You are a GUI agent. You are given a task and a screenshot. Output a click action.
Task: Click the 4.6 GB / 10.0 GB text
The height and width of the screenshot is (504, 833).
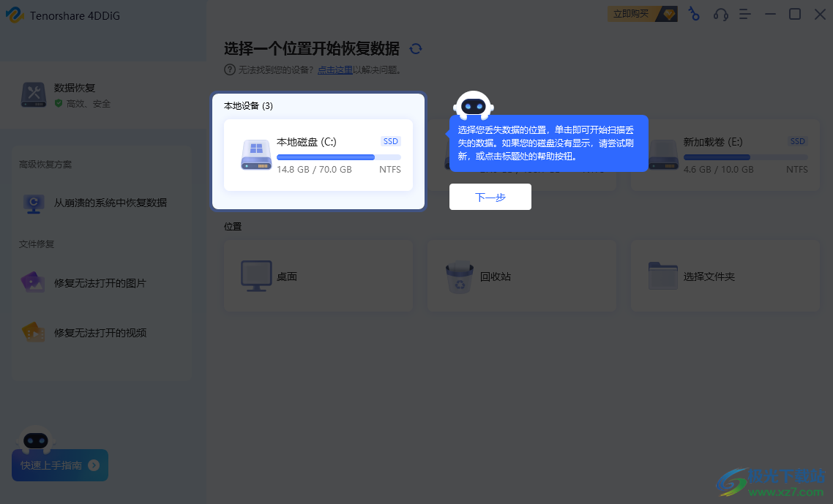pyautogui.click(x=718, y=170)
